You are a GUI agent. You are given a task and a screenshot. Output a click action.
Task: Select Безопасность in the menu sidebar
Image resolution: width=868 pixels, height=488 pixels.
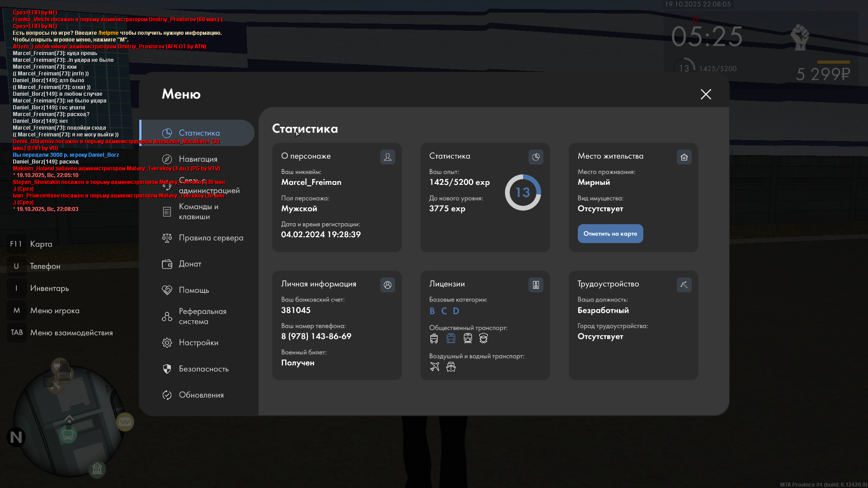coord(203,369)
